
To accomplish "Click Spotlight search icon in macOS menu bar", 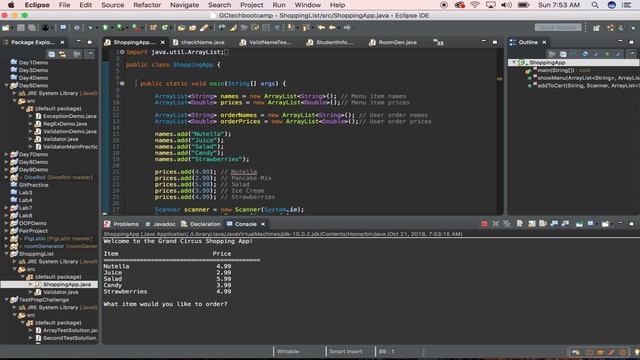I will click(595, 5).
